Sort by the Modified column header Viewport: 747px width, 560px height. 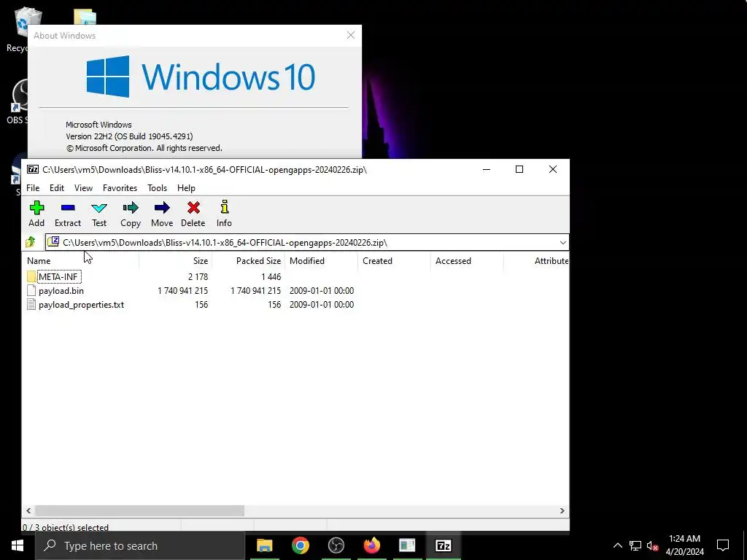(322, 261)
